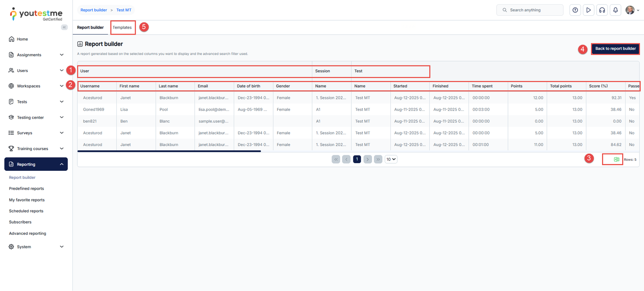Expand the Assignments sidebar menu
The height and width of the screenshot is (291, 644).
(36, 55)
